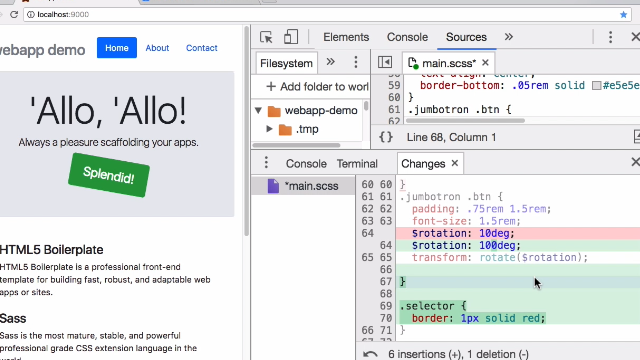
Task: Collapse the webapp-demo folder
Action: (258, 110)
